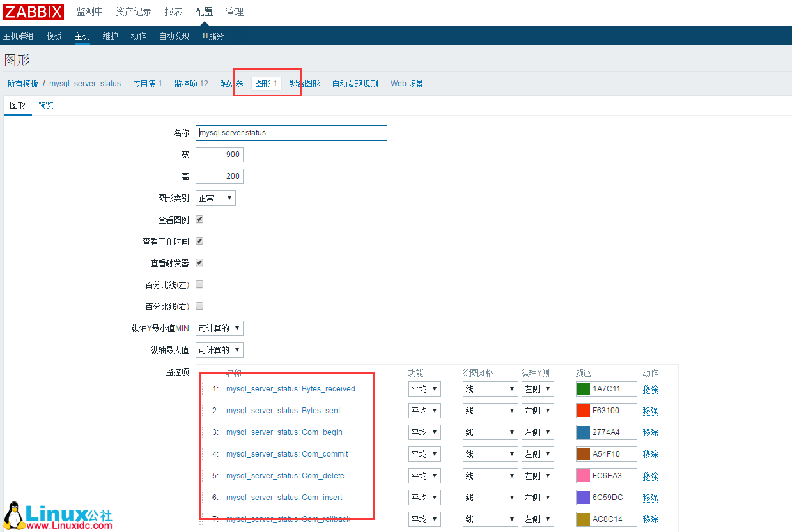Open the 绘图风格 dropdown for Com_begin
The height and width of the screenshot is (532, 792).
(490, 432)
